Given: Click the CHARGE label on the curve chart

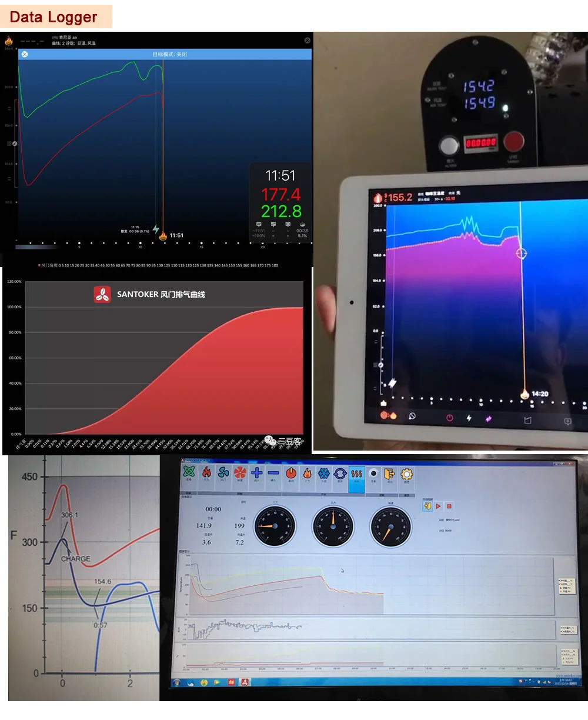Looking at the screenshot, I should click(76, 559).
